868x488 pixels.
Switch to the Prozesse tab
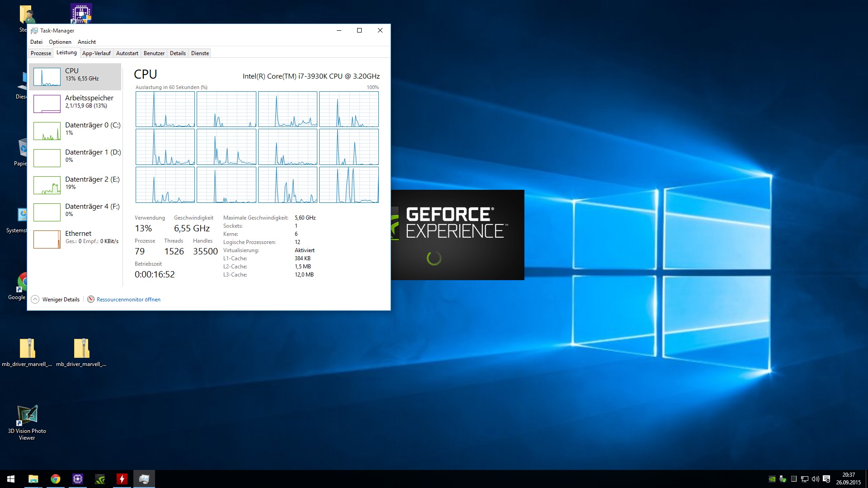point(41,53)
